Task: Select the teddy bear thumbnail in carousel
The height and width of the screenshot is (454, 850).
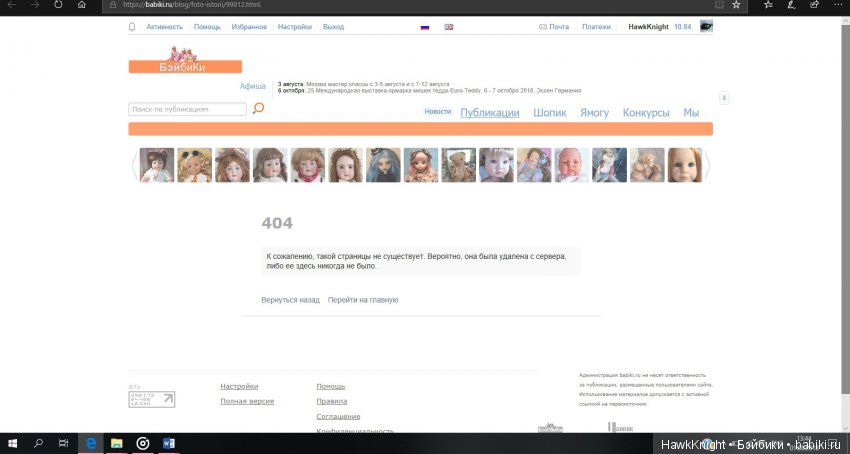Action: [x=459, y=165]
